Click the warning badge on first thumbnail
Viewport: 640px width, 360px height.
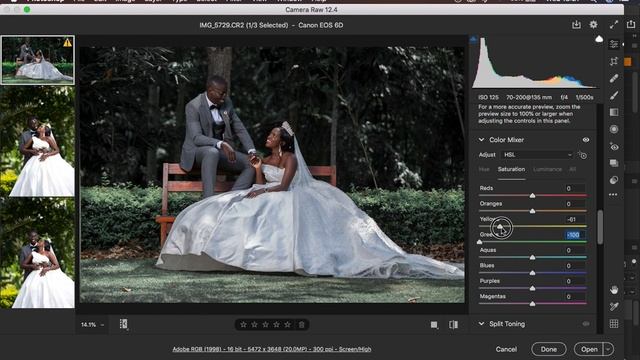tap(67, 42)
